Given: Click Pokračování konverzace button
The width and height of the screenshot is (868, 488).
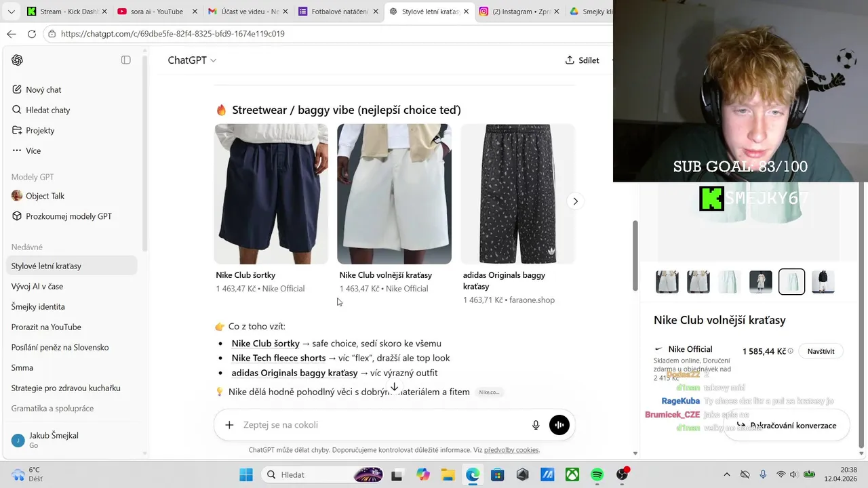Looking at the screenshot, I should point(787,426).
